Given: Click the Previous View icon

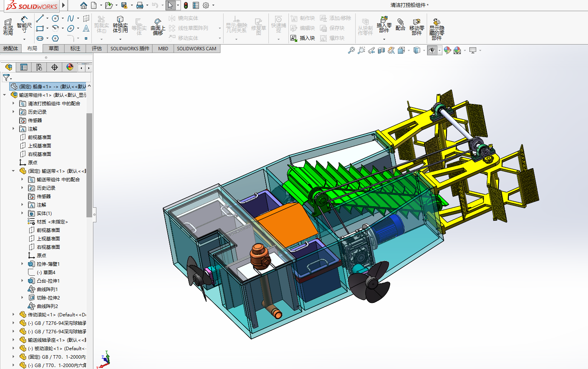Looking at the screenshot, I should (x=371, y=50).
